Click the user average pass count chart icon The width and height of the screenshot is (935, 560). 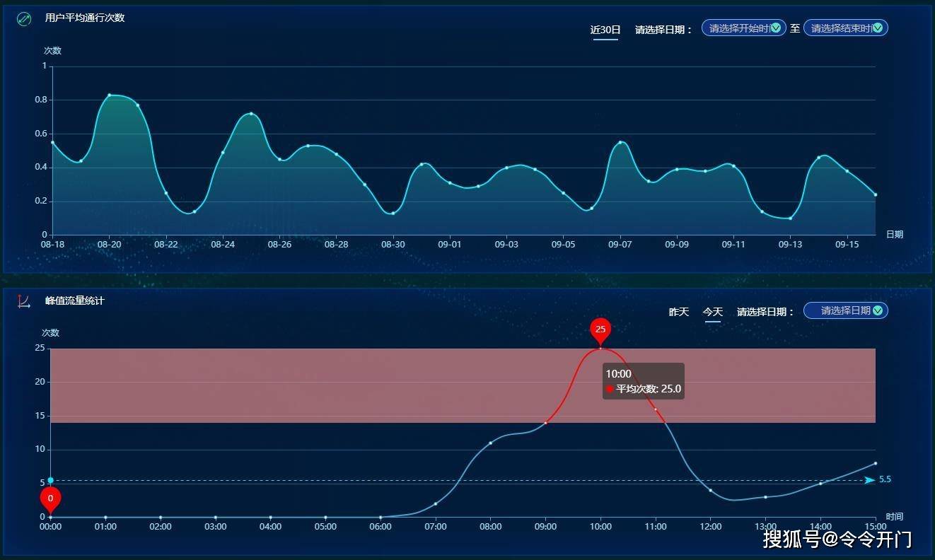pyautogui.click(x=24, y=18)
